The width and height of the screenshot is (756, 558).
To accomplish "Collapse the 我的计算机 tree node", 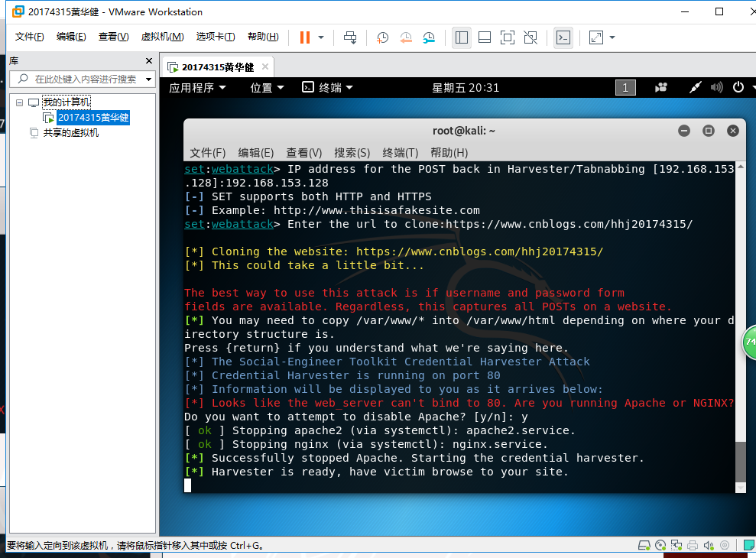I will tap(19, 102).
